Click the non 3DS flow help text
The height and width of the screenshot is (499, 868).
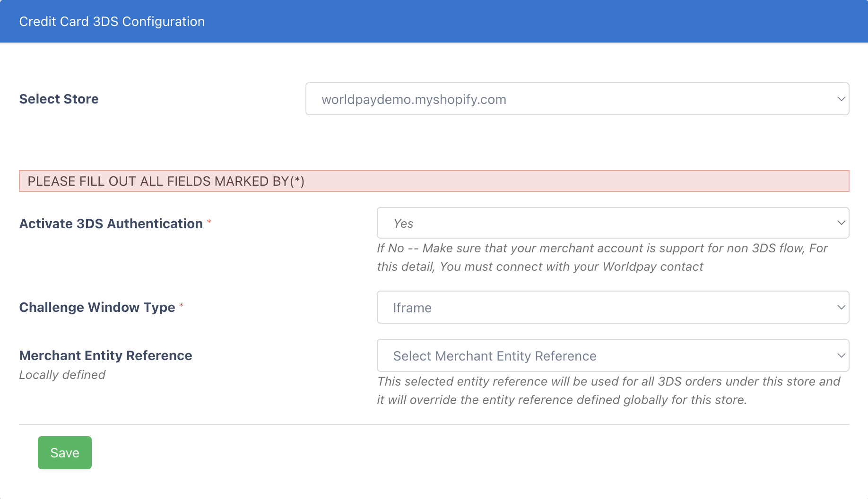coord(602,258)
